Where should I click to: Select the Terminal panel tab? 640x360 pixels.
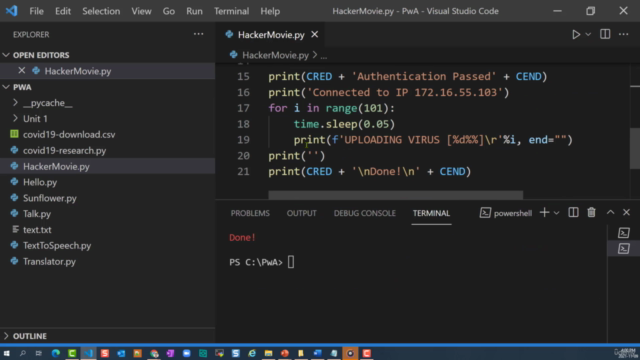coord(431,213)
